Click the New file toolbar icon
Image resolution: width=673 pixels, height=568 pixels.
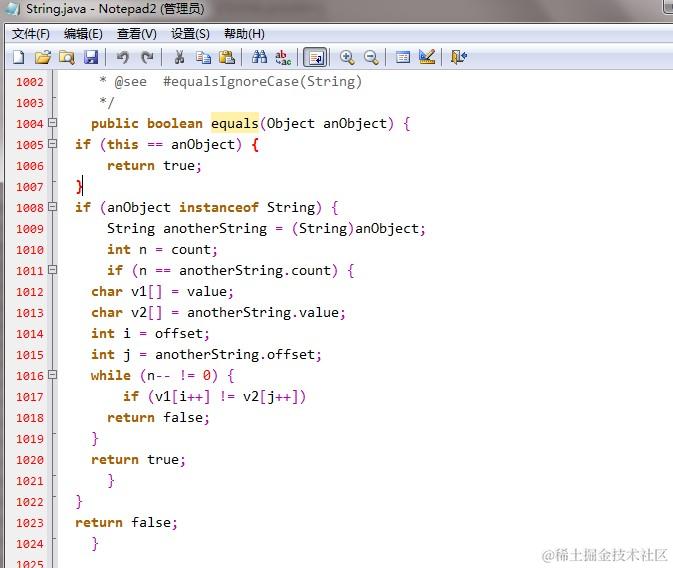click(18, 57)
